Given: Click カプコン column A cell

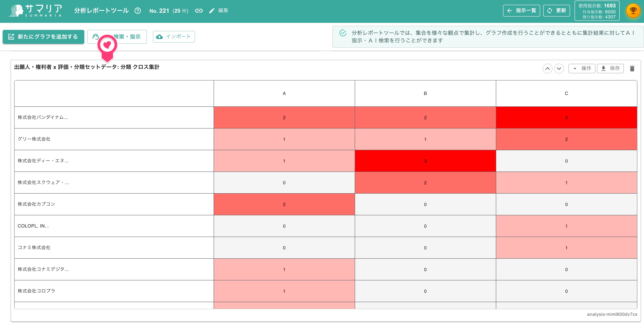Looking at the screenshot, I should tap(284, 204).
